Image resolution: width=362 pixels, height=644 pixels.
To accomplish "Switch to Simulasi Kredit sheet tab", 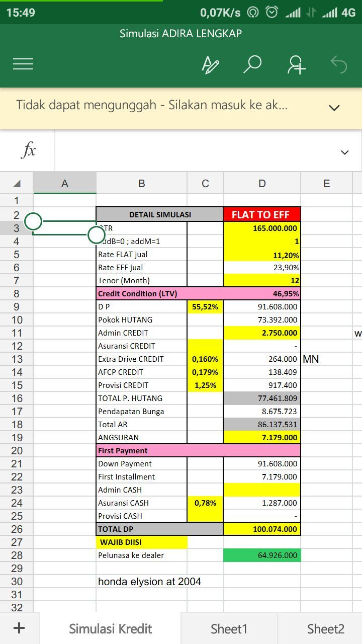I will tap(110, 628).
